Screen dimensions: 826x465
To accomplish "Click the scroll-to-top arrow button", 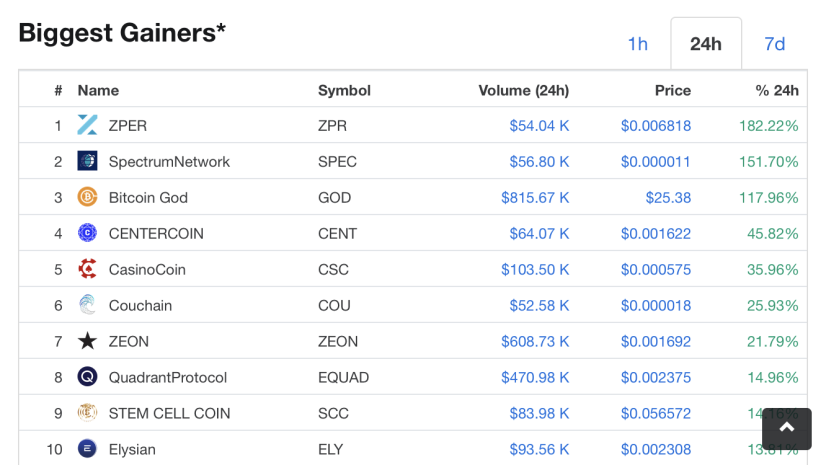I will [x=786, y=428].
